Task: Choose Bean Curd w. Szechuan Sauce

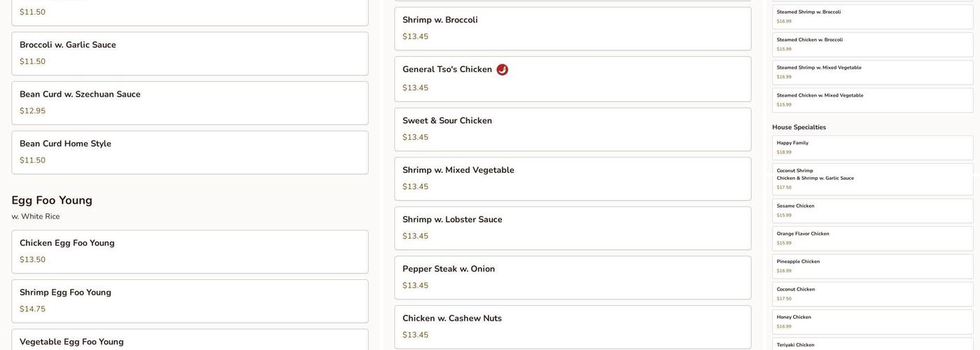Action: pyautogui.click(x=190, y=103)
